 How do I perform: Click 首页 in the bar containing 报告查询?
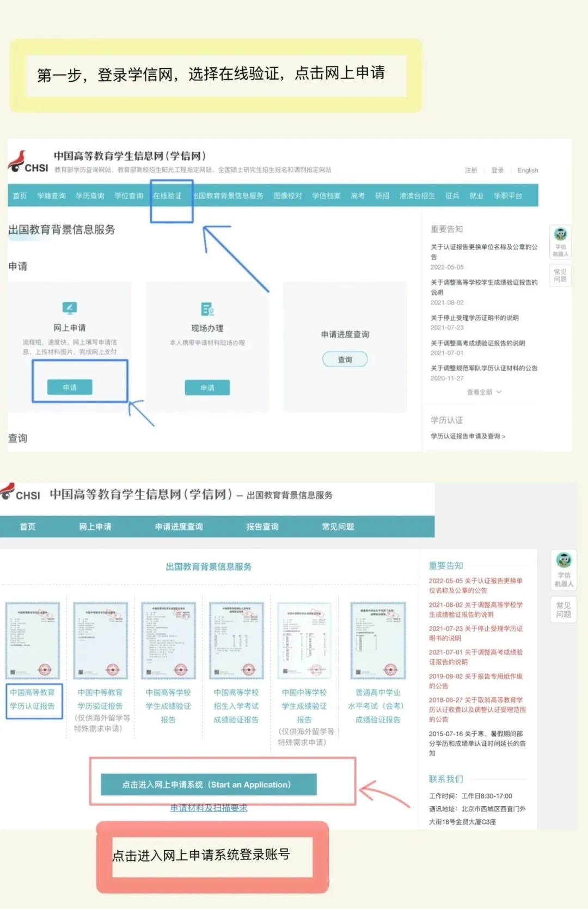coord(27,527)
